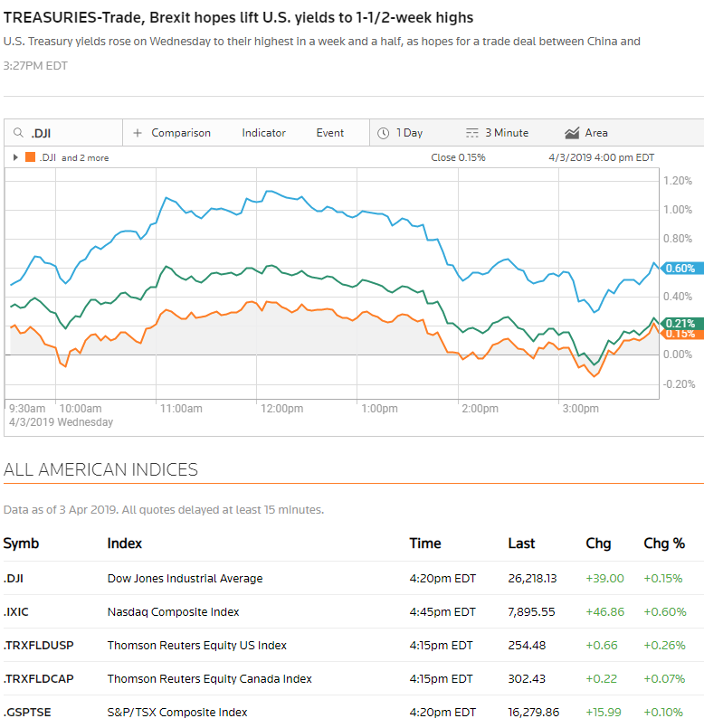704x728 pixels.
Task: Click the Last value 16,279.86
Action: click(x=534, y=713)
